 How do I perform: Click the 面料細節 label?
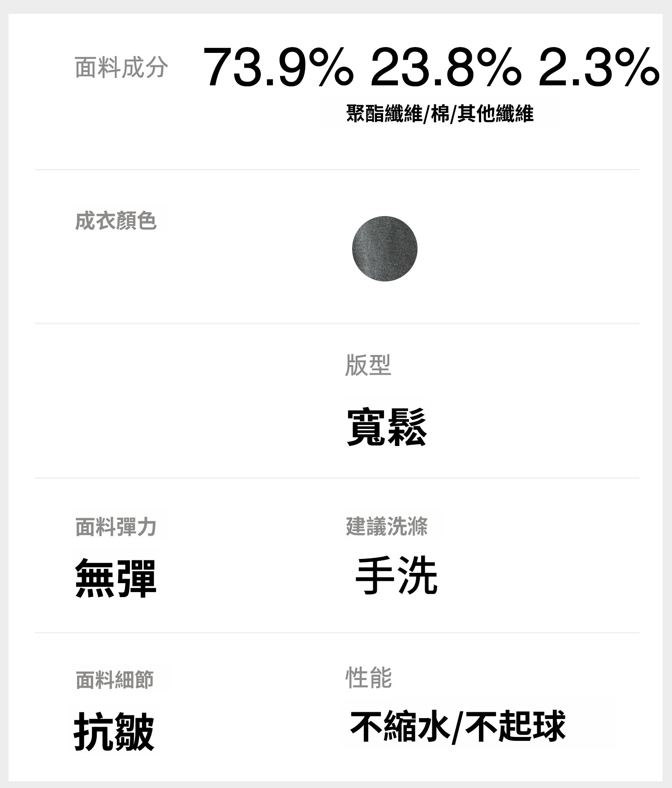point(115,680)
